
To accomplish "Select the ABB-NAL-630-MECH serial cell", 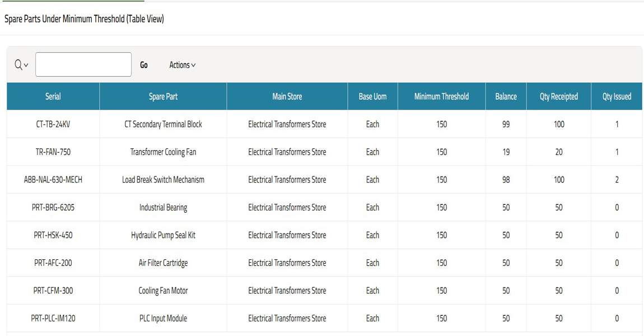I will (53, 180).
